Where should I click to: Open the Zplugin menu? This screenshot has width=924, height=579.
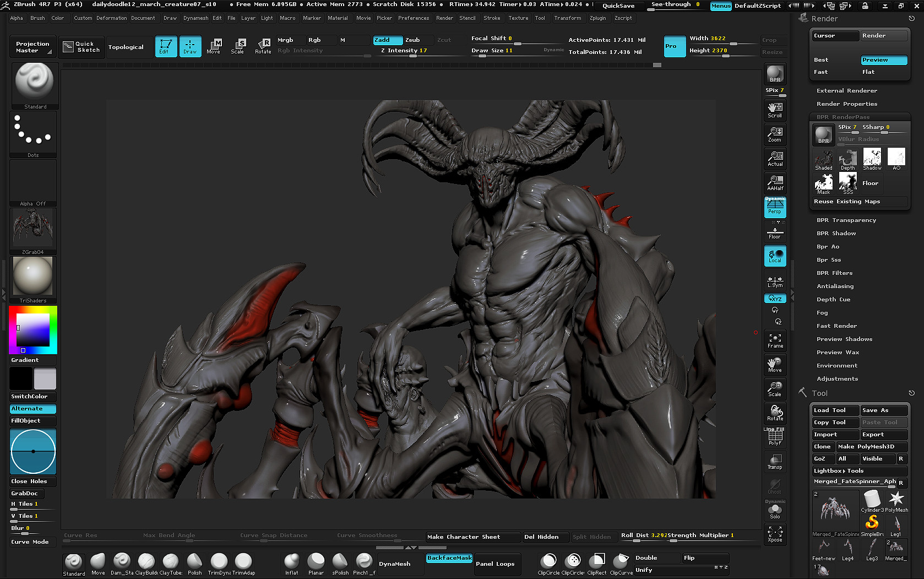[x=597, y=18]
